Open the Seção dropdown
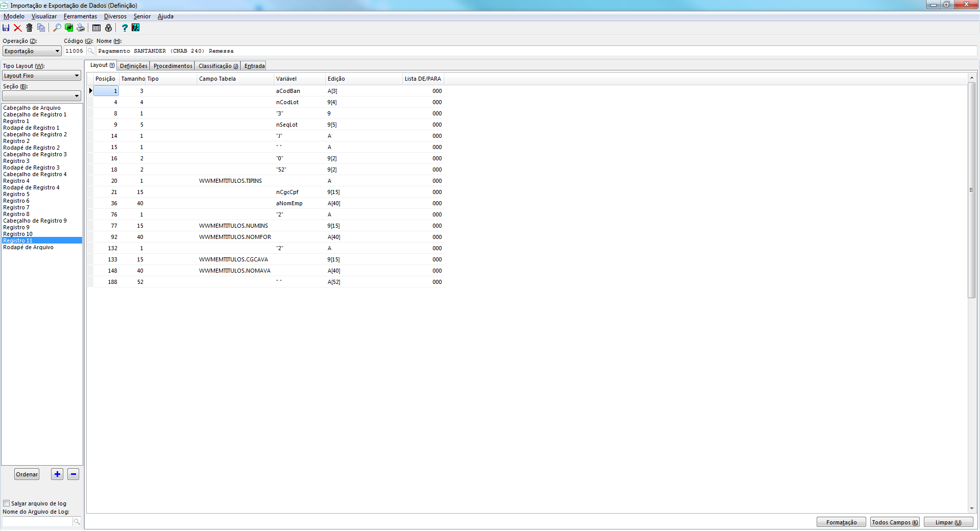 41,96
